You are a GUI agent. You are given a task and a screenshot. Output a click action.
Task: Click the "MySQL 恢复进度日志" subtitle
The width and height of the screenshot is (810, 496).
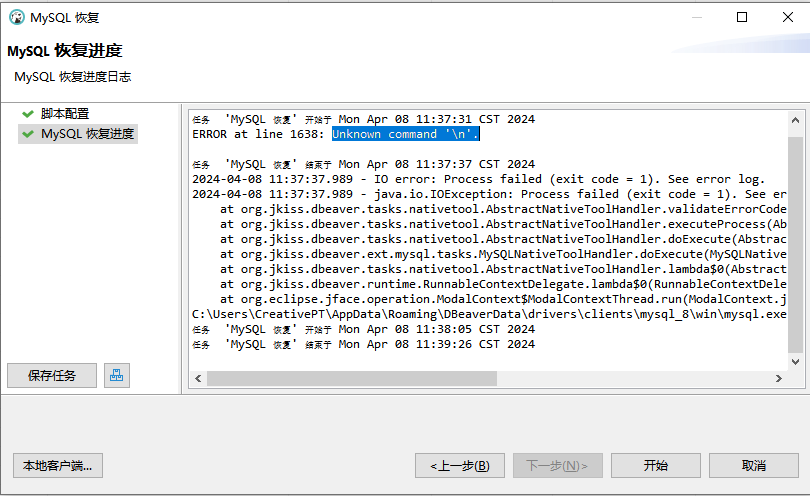pyautogui.click(x=73, y=77)
